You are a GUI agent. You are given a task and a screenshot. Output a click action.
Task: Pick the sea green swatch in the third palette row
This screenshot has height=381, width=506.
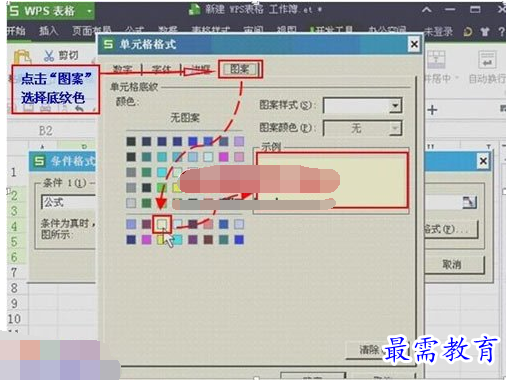[x=146, y=172]
